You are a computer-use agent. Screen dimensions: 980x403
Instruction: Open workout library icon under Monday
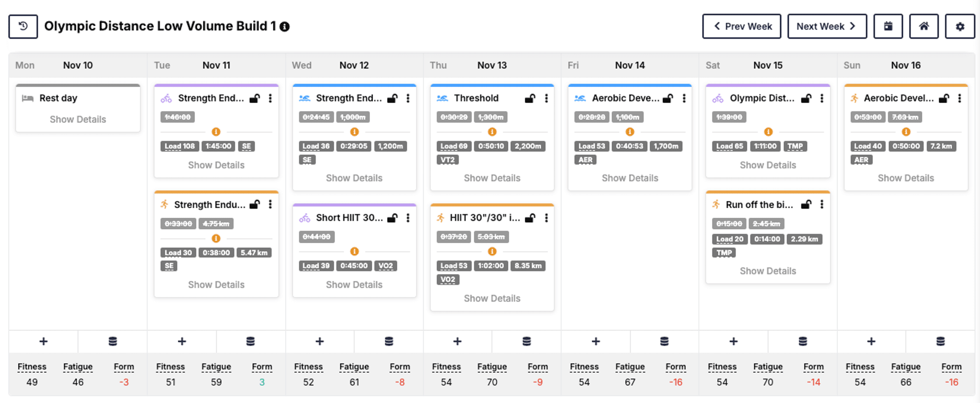click(x=113, y=342)
